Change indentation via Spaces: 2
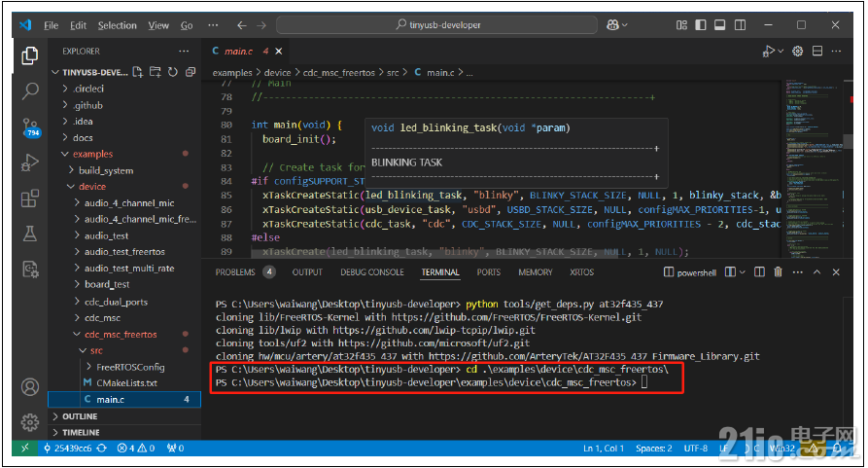Screen dimensions: 868x468 (x=654, y=449)
